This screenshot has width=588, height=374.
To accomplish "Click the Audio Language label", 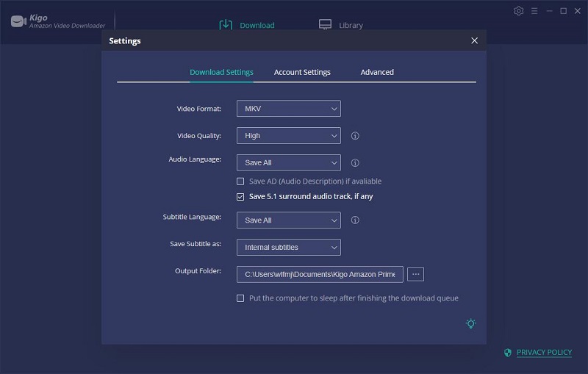I will 195,159.
